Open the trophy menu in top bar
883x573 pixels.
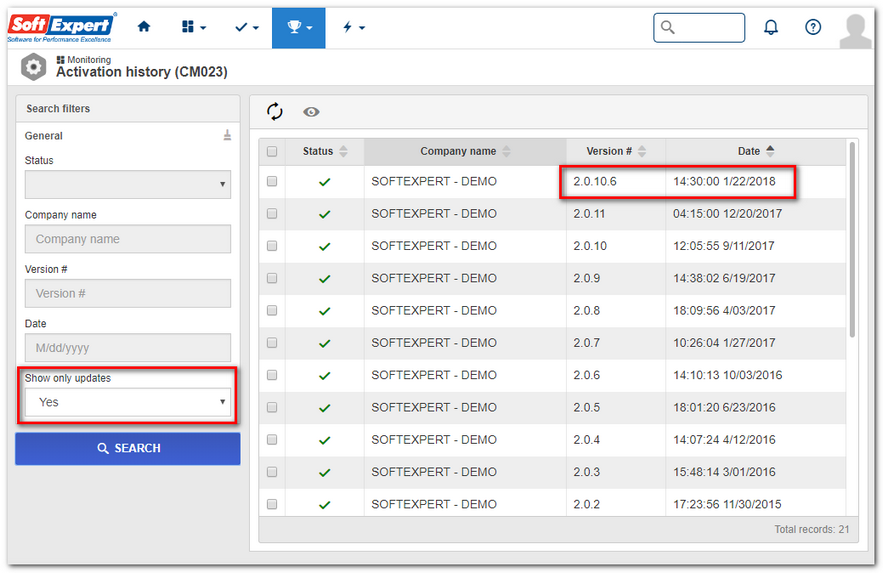[x=298, y=28]
